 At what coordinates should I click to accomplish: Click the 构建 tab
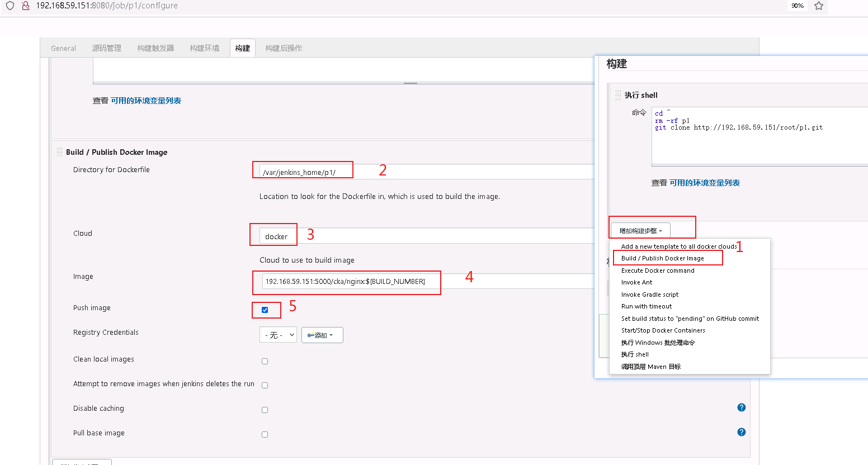pyautogui.click(x=243, y=48)
